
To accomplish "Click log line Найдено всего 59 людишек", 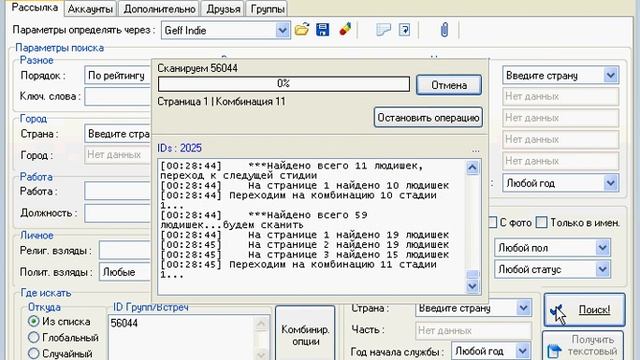I will (264, 220).
